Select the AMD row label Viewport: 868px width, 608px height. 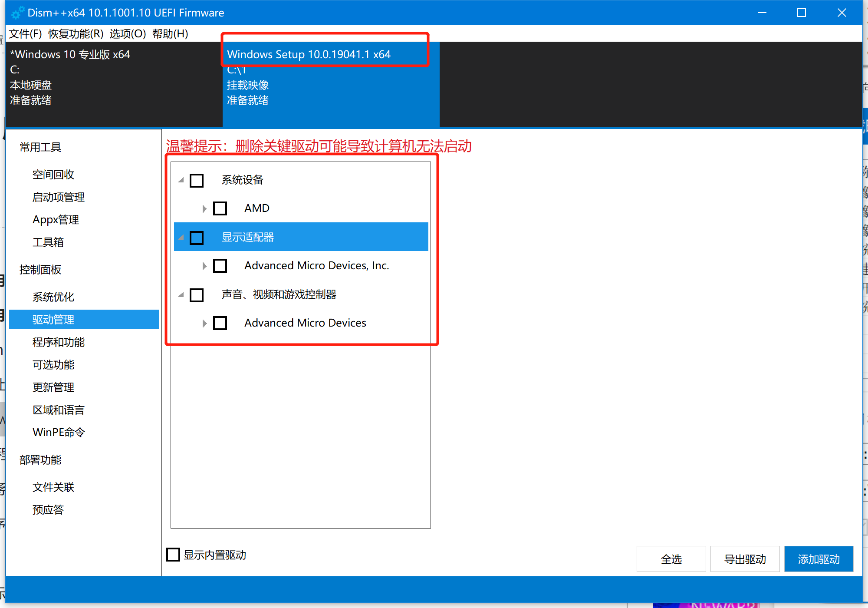tap(257, 208)
